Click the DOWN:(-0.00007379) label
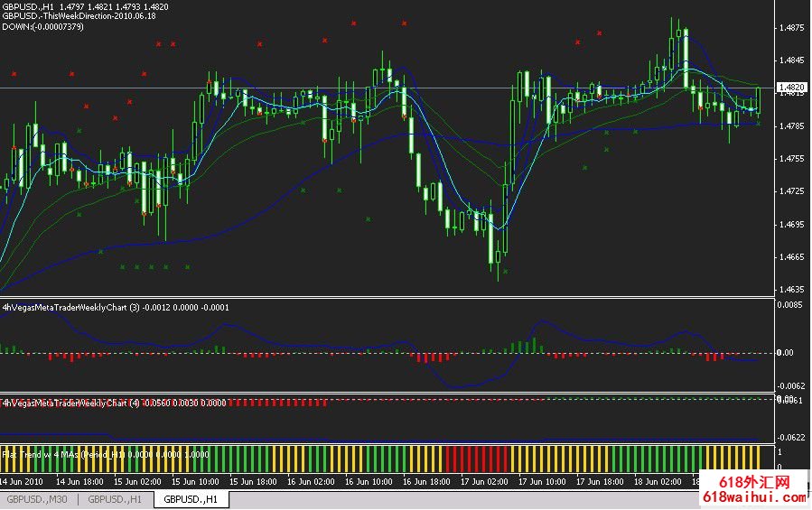Image resolution: width=812 pixels, height=510 pixels. 42,26
